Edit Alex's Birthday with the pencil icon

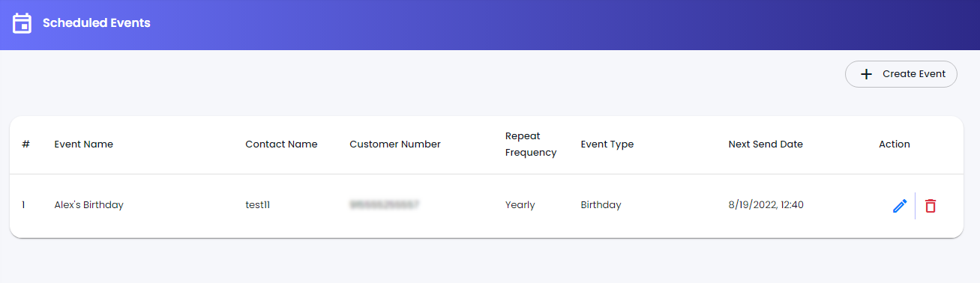point(900,205)
